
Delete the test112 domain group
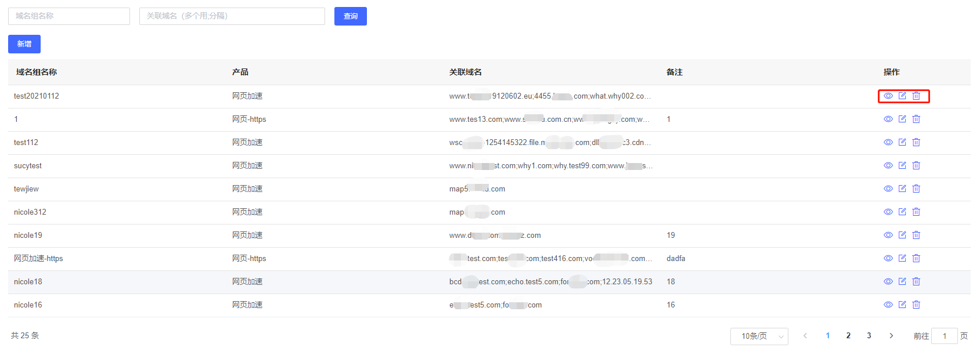click(x=916, y=142)
